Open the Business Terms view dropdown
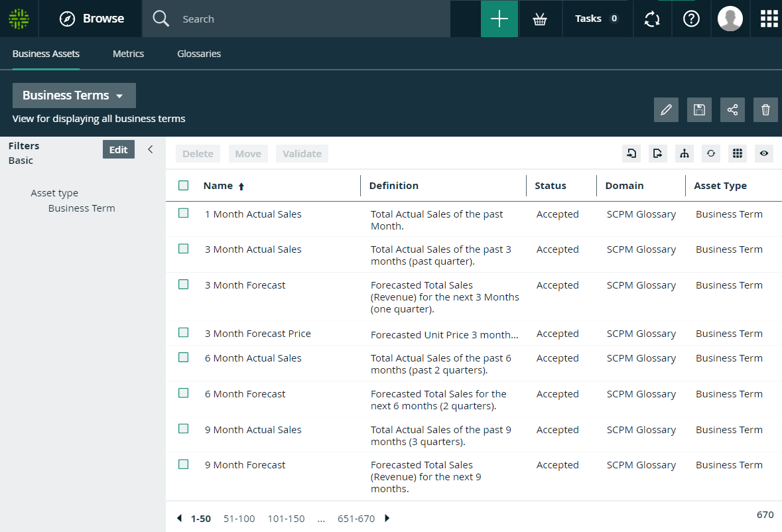The width and height of the screenshot is (782, 532). pyautogui.click(x=74, y=96)
